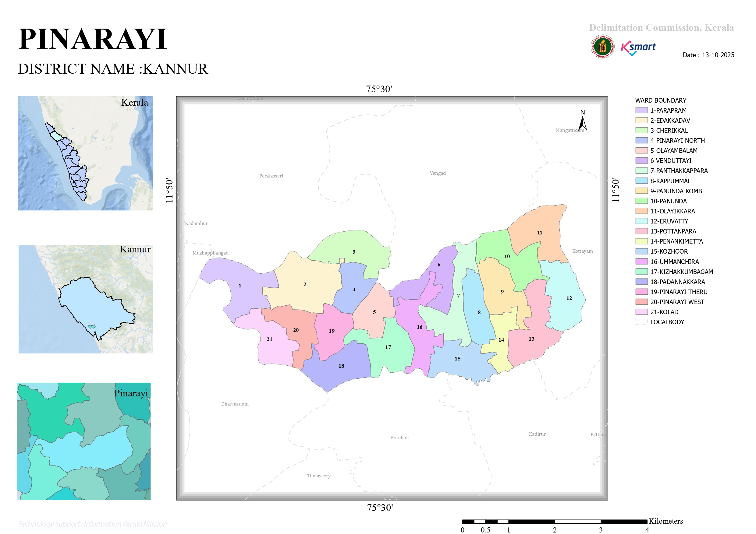756x534 pixels.
Task: Select ward 19 region on the map
Action: (x=331, y=331)
